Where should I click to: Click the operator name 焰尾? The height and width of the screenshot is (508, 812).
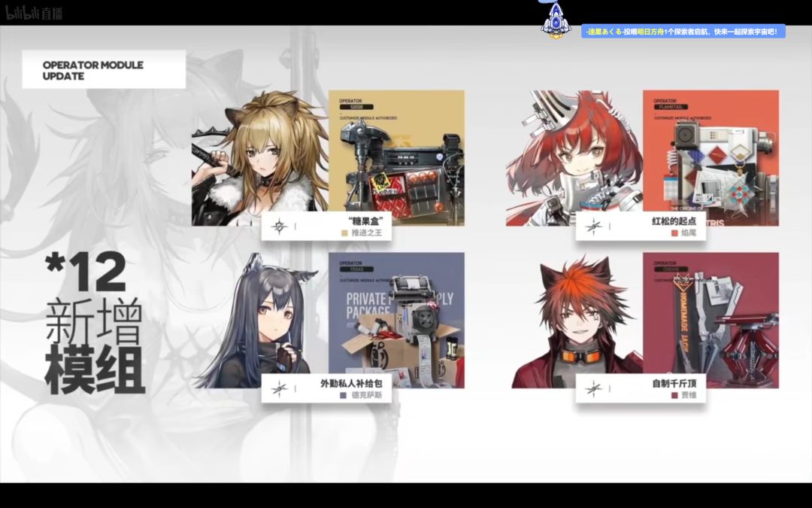(x=689, y=233)
